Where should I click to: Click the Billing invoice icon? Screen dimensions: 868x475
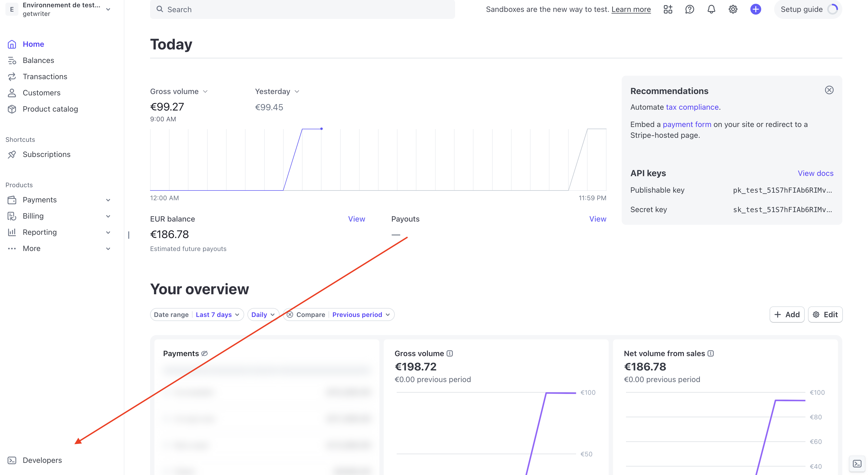click(12, 216)
